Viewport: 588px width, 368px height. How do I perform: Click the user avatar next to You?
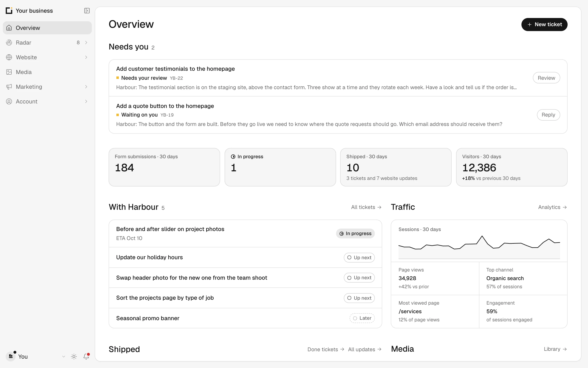click(11, 356)
